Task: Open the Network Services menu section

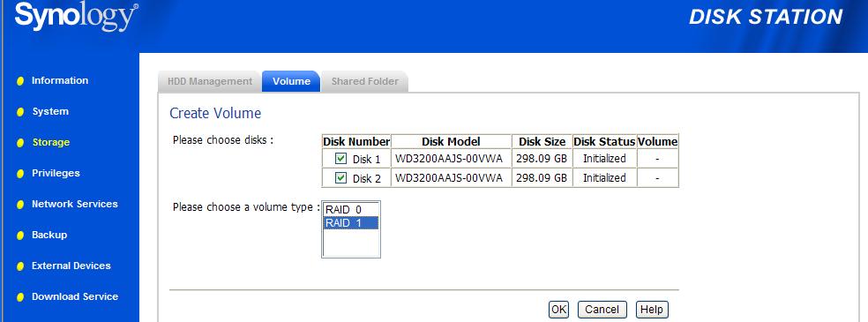Action: point(75,204)
